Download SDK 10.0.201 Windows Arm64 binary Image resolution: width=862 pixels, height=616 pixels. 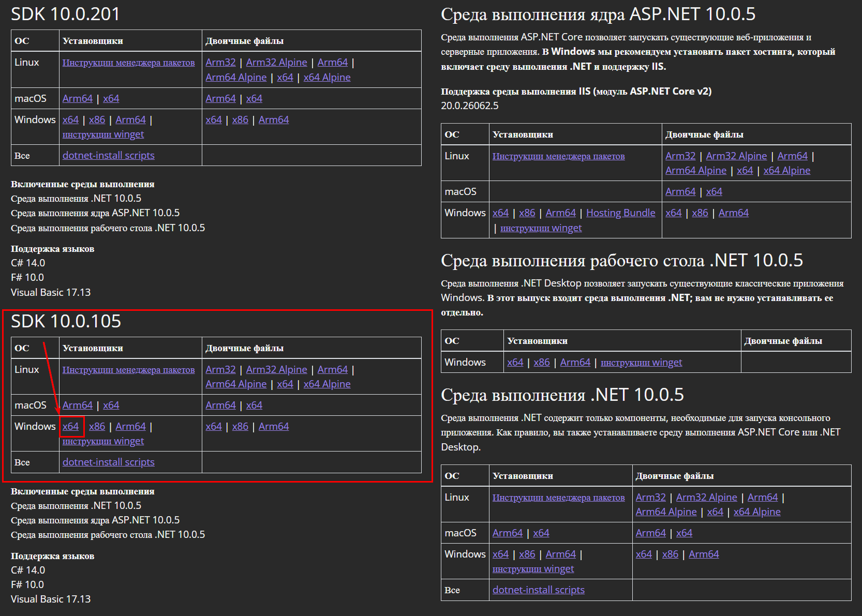pos(274,120)
